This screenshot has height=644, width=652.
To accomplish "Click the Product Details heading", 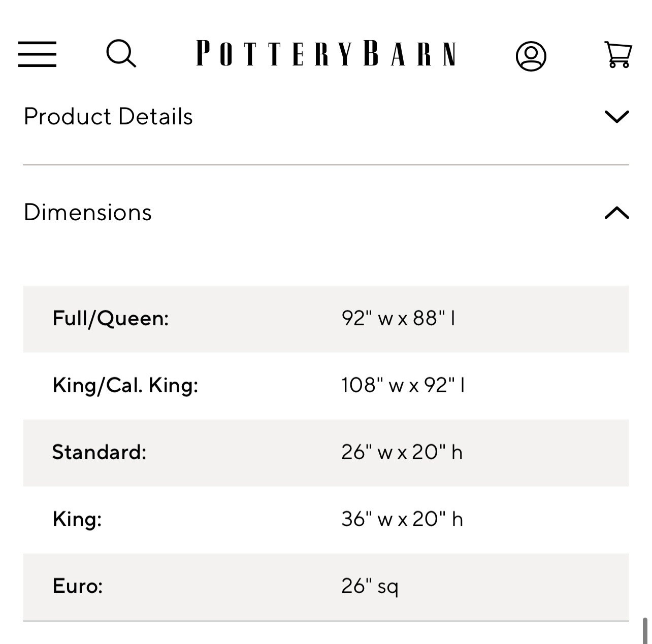I will (x=108, y=117).
